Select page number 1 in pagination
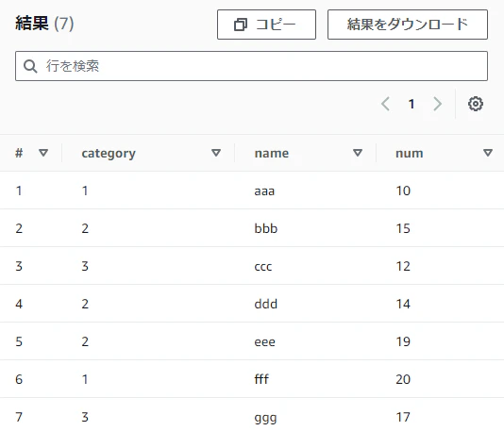Image resolution: width=504 pixels, height=431 pixels. coord(412,104)
